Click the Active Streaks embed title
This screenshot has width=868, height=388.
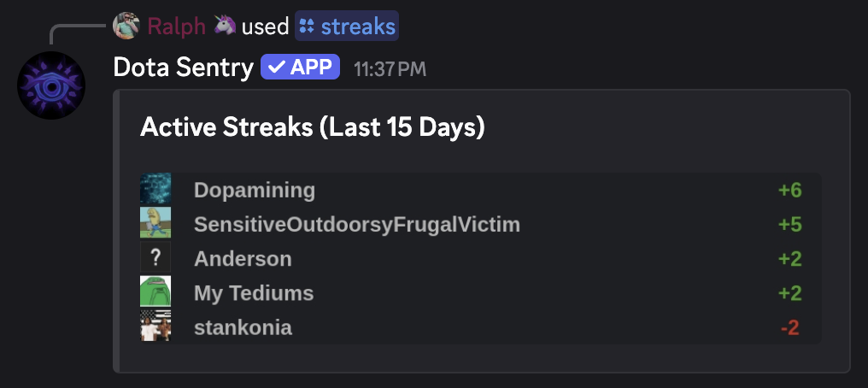click(313, 127)
